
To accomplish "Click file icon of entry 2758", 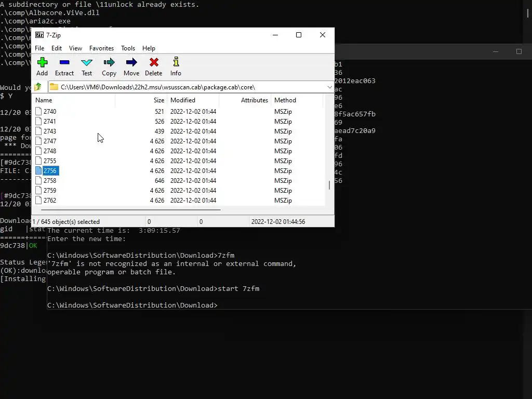I will (x=38, y=180).
